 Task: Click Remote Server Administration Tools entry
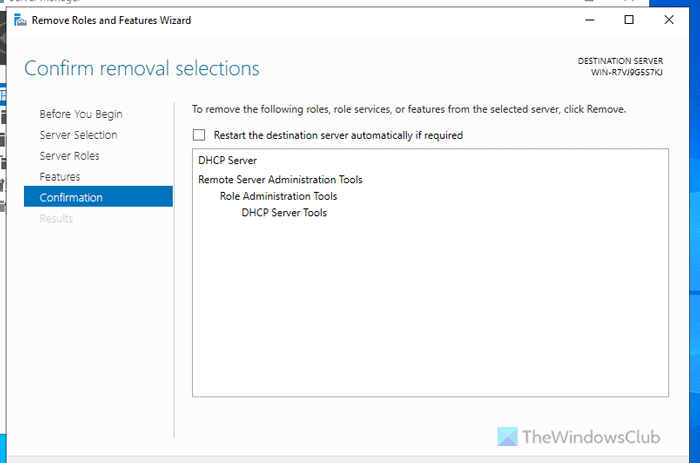click(x=280, y=180)
